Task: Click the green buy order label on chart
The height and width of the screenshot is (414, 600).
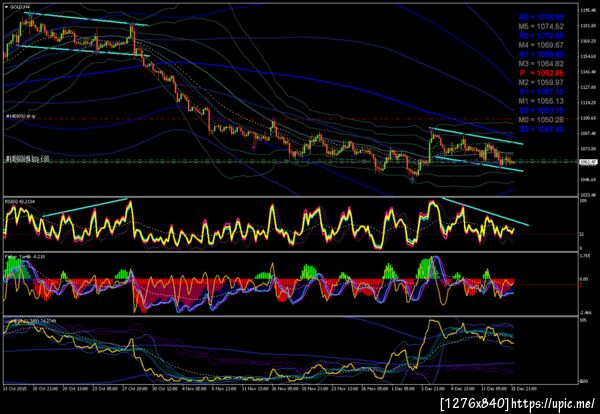Action: [27, 159]
